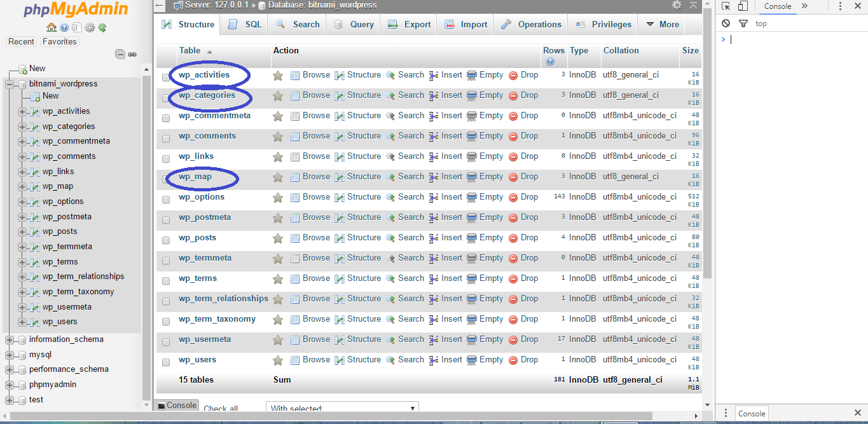This screenshot has height=424, width=868.
Task: Tick the wp_termmeta row checkbox
Action: pos(166,261)
